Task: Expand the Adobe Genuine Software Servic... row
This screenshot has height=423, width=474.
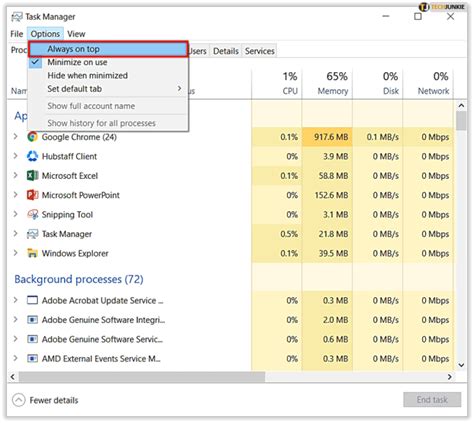Action: [15, 339]
